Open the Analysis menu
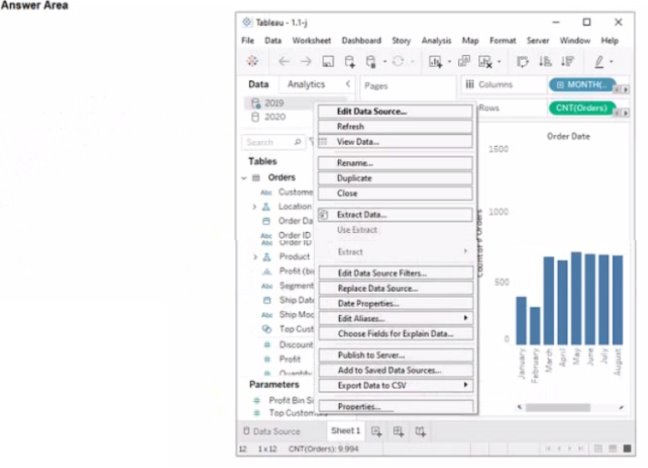The height and width of the screenshot is (468, 648). coord(436,41)
